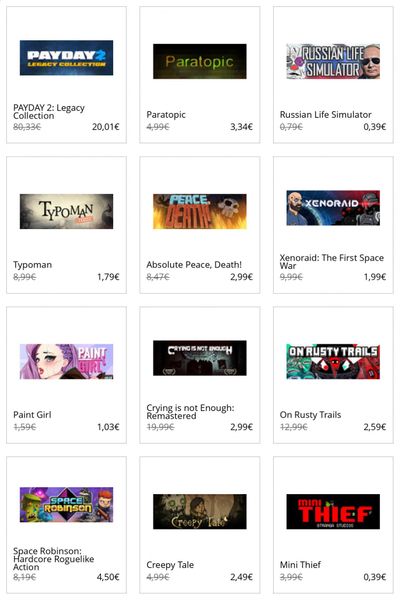Open the Crying is not Enough: Remastered title
Screen dimensions: 400x600
click(x=190, y=412)
